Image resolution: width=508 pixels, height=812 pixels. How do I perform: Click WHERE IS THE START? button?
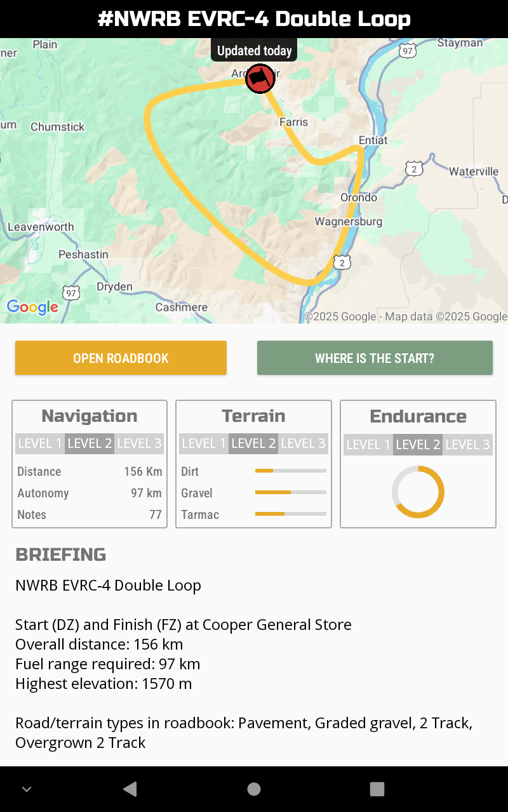point(375,358)
